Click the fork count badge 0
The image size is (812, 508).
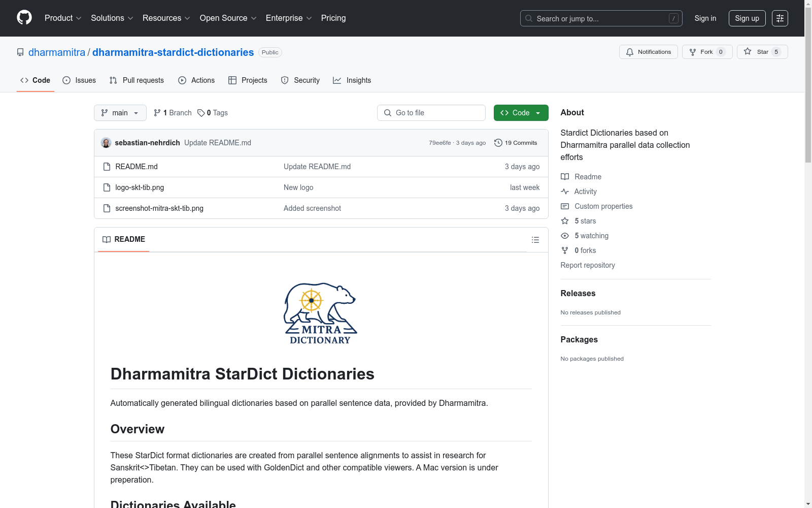[721, 52]
